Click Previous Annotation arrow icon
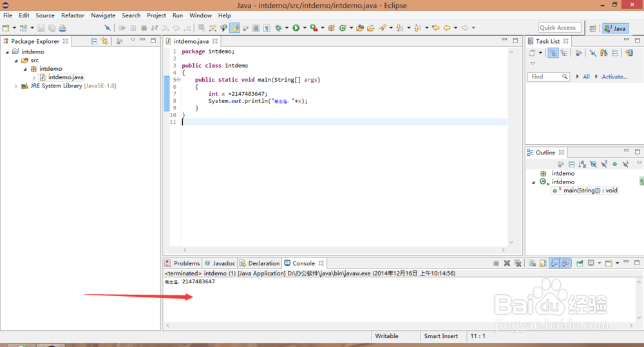644x347 pixels. coord(418,28)
